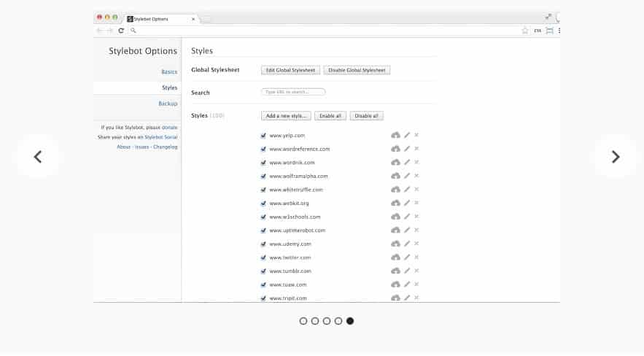Click the URL search field for styles
Image resolution: width=644 pixels, height=356 pixels.
coord(293,92)
